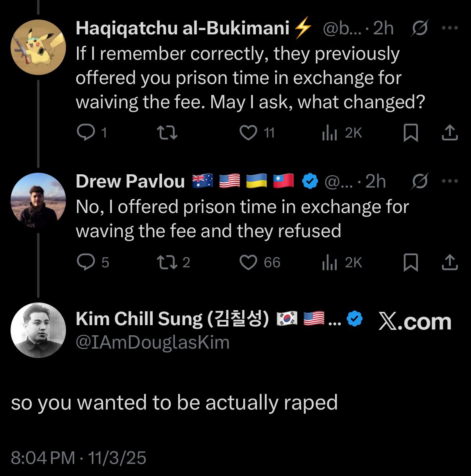Open more options for Drew Pavlou's tweet
The height and width of the screenshot is (476, 471).
coord(450,181)
